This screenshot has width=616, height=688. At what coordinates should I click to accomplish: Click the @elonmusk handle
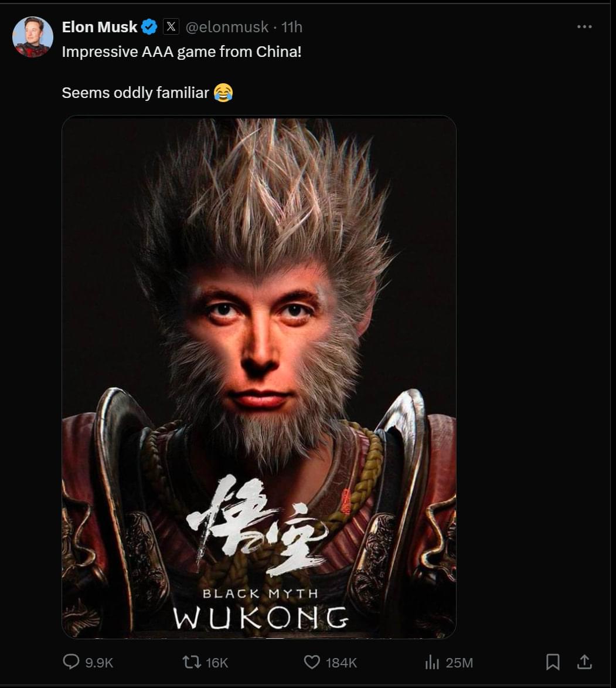click(x=227, y=27)
